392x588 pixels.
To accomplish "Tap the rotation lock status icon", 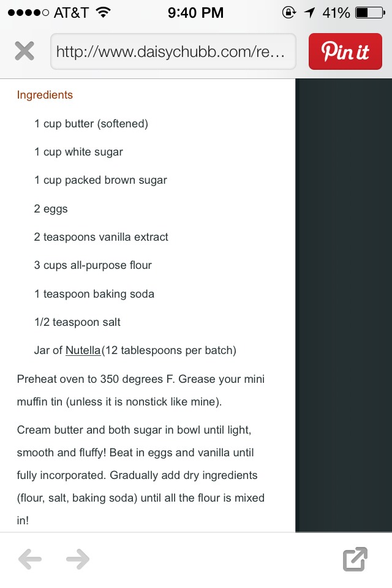I will click(289, 13).
